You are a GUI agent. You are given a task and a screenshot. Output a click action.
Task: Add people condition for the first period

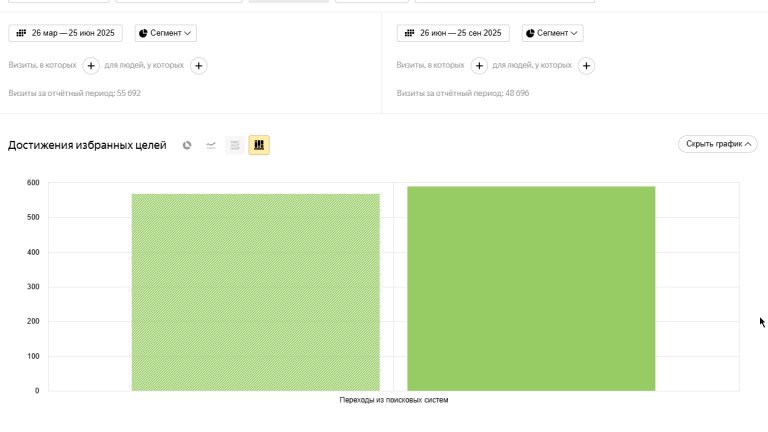(x=198, y=66)
